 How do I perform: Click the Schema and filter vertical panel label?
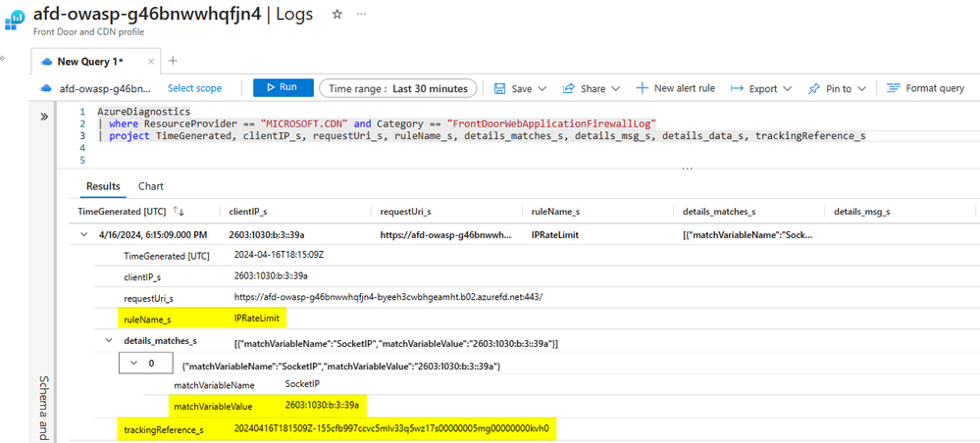(44, 408)
